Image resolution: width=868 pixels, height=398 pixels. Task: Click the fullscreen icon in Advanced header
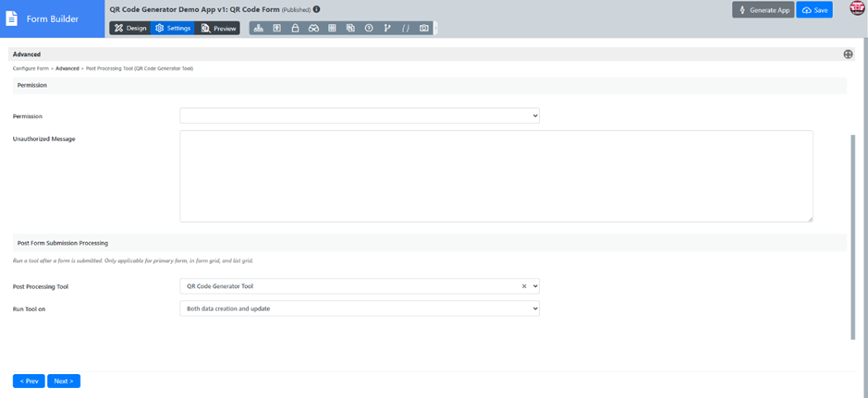click(x=848, y=54)
